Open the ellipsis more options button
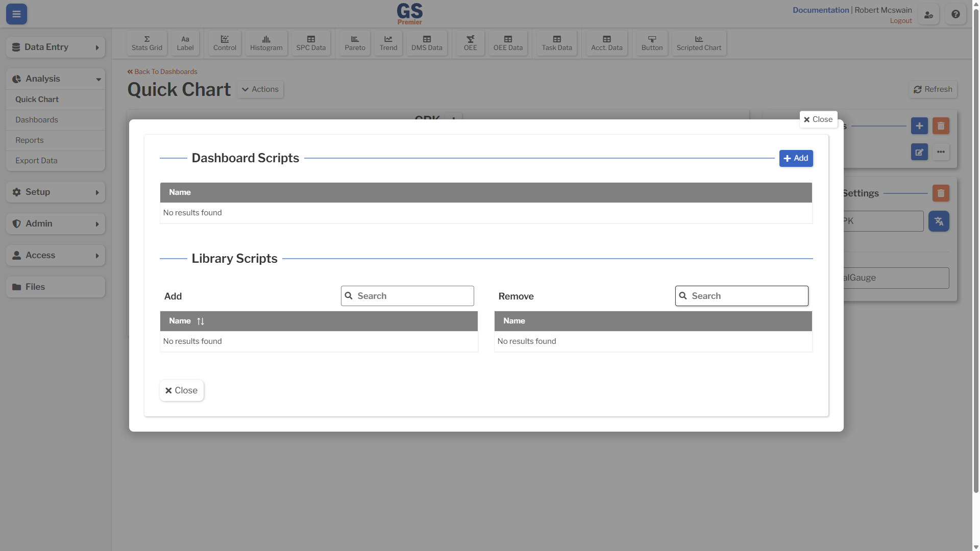 941,152
